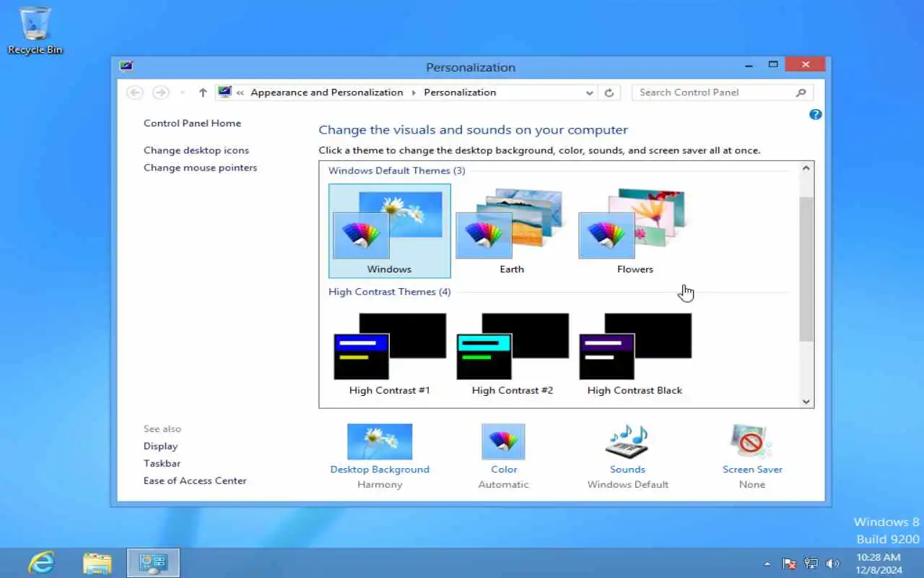
Task: Show hidden tray icons arrow
Action: 767,564
